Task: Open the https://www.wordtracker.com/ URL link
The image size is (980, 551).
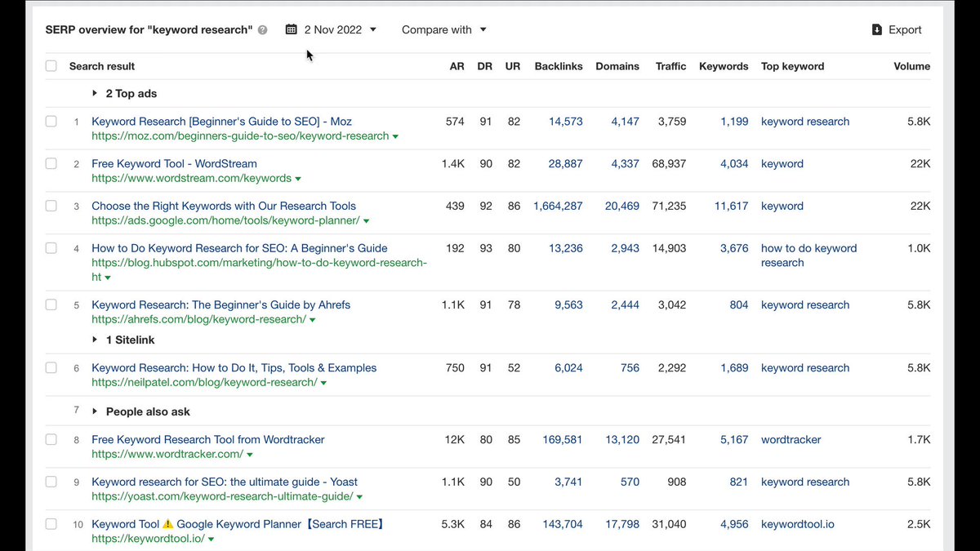Action: tap(167, 455)
